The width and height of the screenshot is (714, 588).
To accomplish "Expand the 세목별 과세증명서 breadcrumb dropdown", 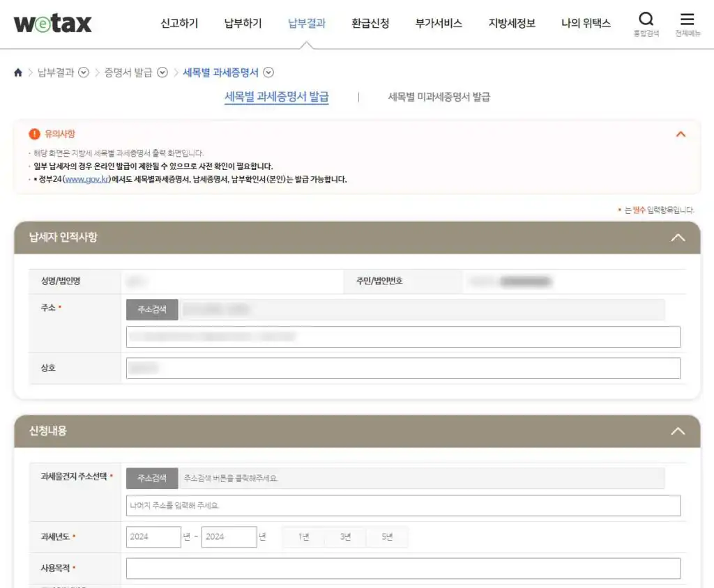I will (268, 72).
